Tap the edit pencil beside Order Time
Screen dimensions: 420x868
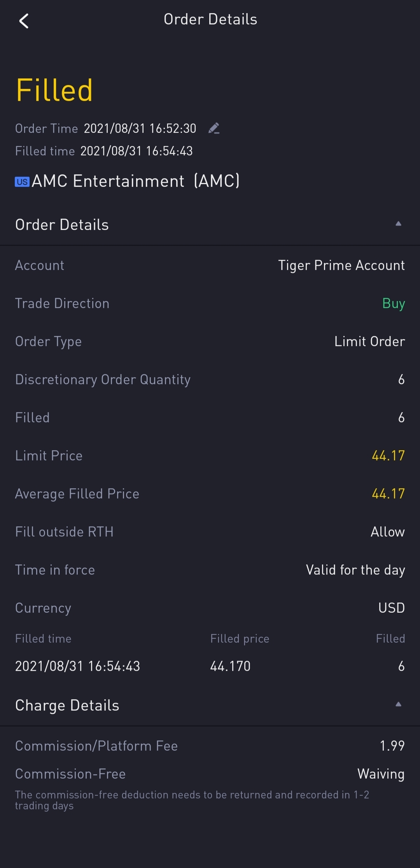click(213, 128)
